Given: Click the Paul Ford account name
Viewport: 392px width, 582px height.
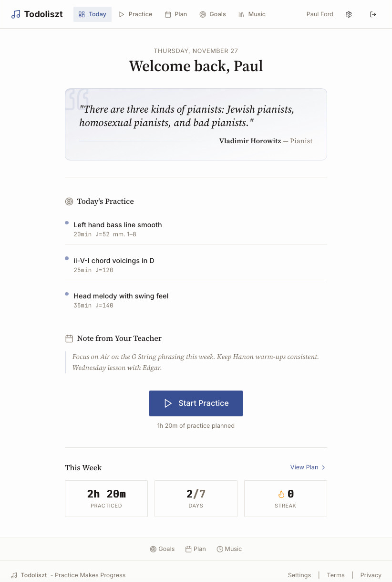Looking at the screenshot, I should tap(320, 14).
